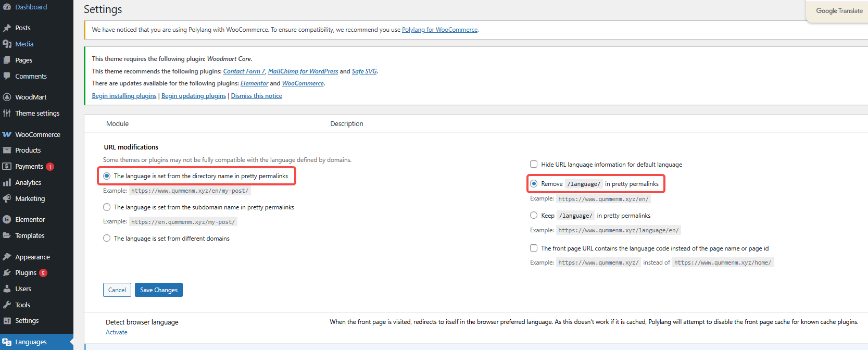The width and height of the screenshot is (868, 350).
Task: Click the Marketing megaphone icon
Action: [x=7, y=199]
